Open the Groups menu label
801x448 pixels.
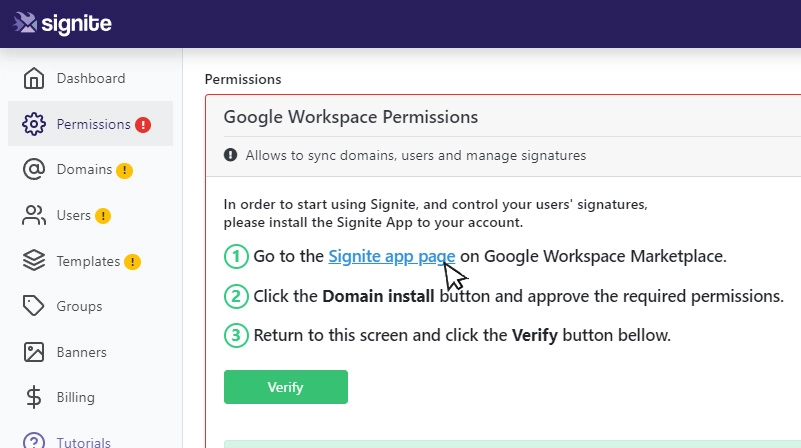79,306
